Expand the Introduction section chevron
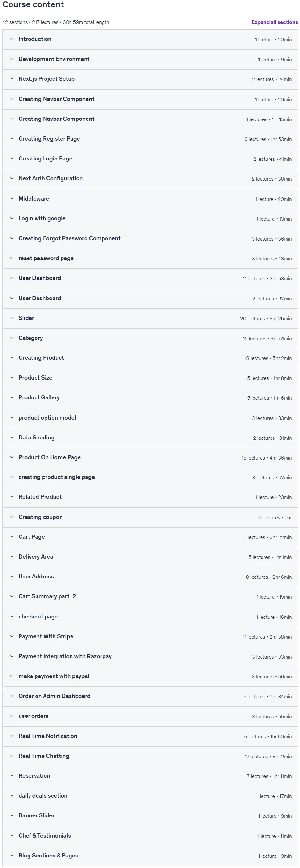The height and width of the screenshot is (868, 300). click(x=12, y=39)
